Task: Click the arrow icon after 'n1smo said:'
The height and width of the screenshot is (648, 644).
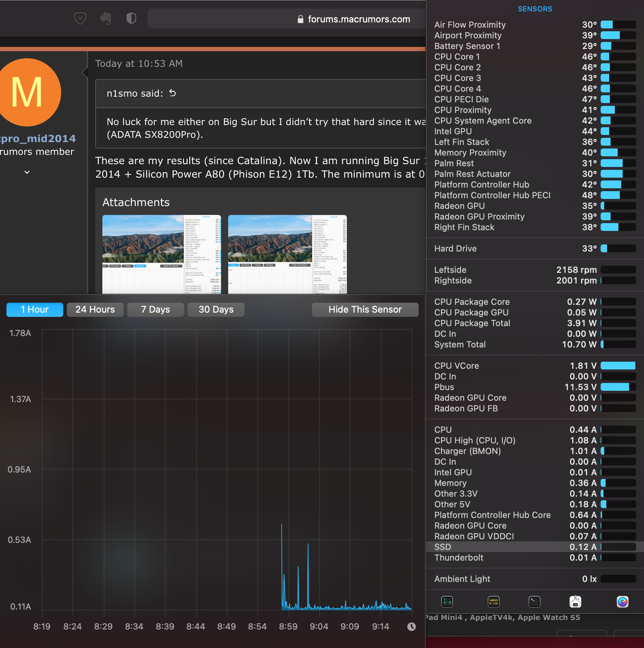Action: point(173,93)
